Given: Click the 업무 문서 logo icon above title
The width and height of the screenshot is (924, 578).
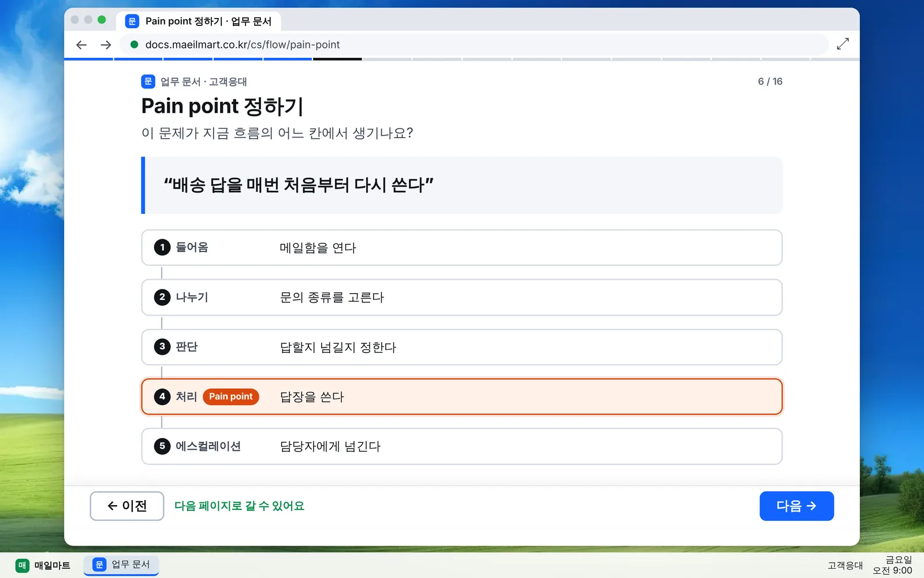Looking at the screenshot, I should [148, 81].
